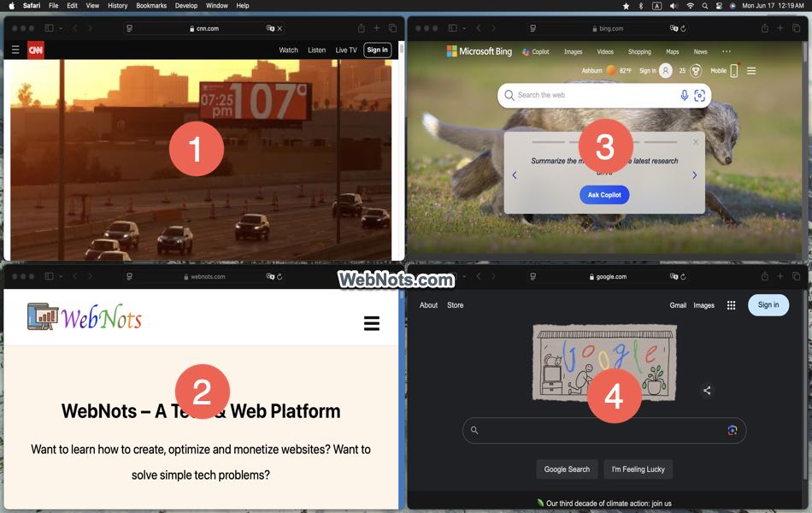
Task: Expand more options ellipsis on Bing
Action: pyautogui.click(x=727, y=51)
